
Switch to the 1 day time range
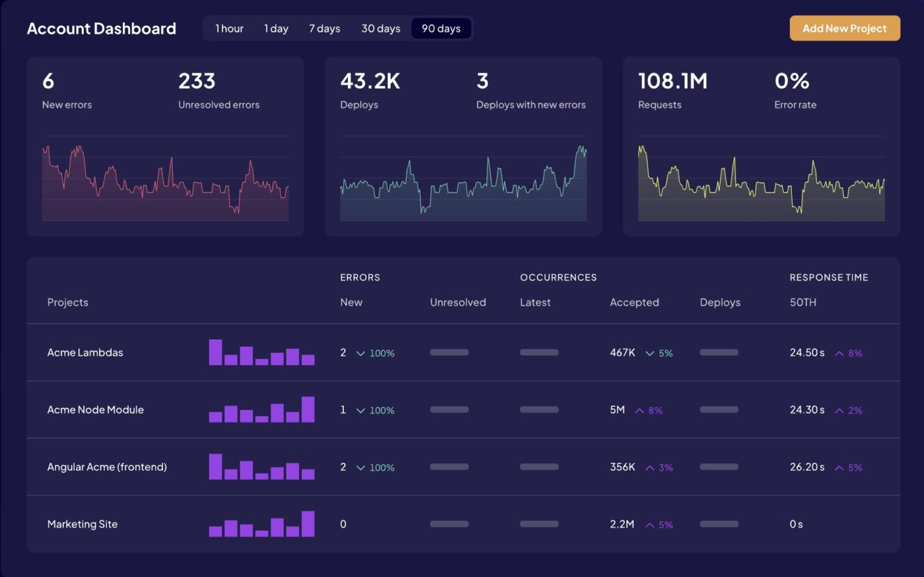(276, 28)
